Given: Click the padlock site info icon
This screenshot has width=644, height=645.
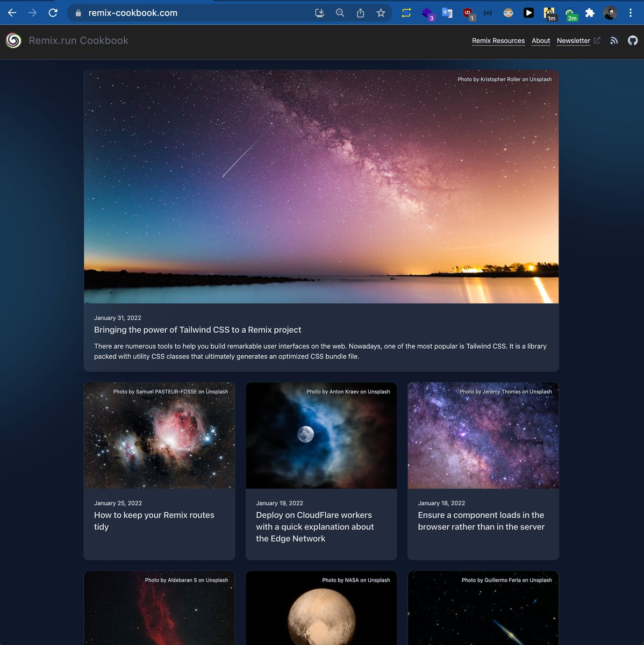Looking at the screenshot, I should pos(78,13).
